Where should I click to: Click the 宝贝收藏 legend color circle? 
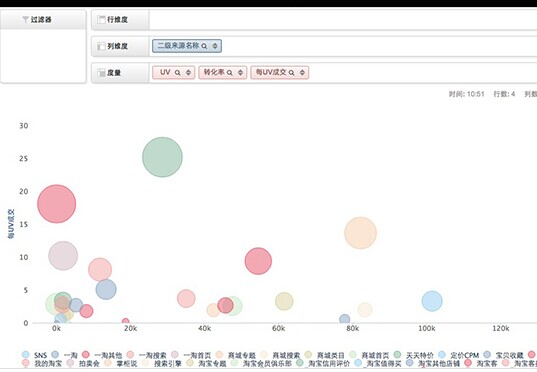(x=487, y=355)
